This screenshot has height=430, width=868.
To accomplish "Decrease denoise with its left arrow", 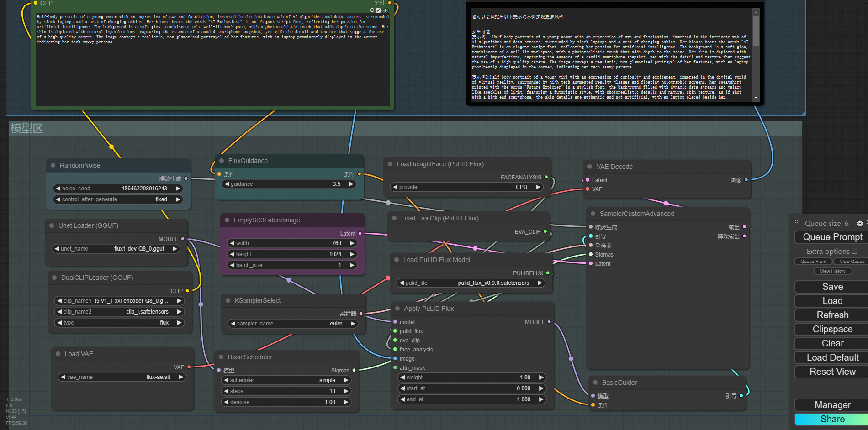I will pos(226,402).
